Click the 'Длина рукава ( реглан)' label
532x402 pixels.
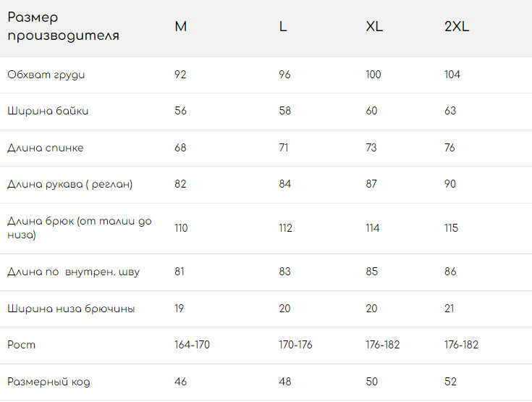pos(69,184)
